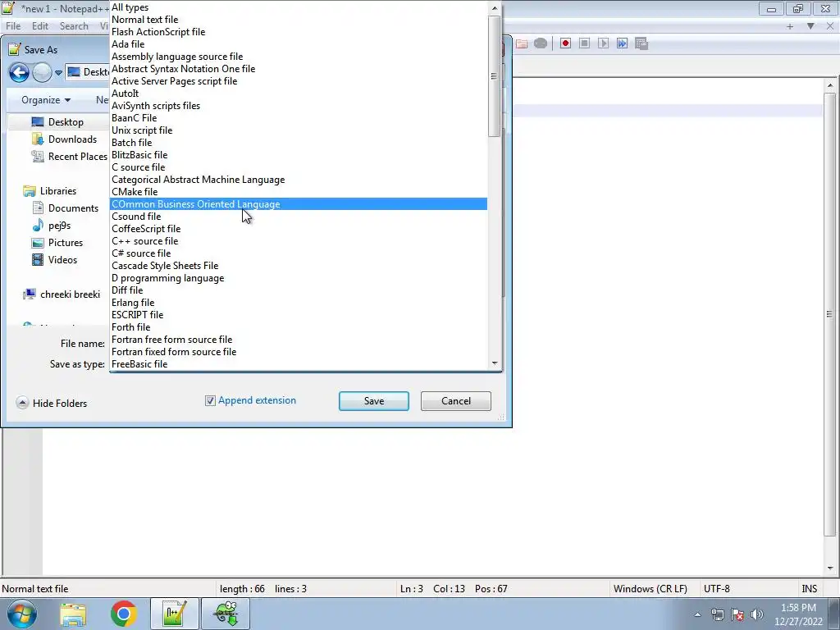840x630 pixels.
Task: Choose Cascade Style Sheets File type
Action: [x=299, y=267]
